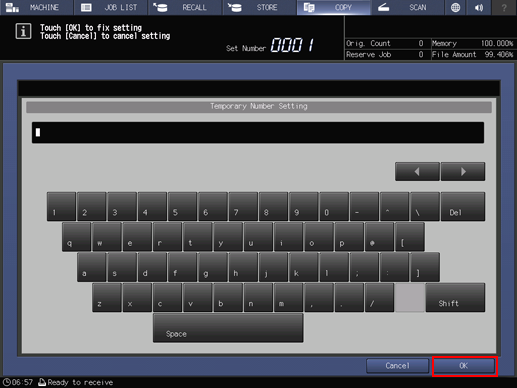The height and width of the screenshot is (388, 517).
Task: Click the clock icon in the status bar
Action: coord(7,382)
